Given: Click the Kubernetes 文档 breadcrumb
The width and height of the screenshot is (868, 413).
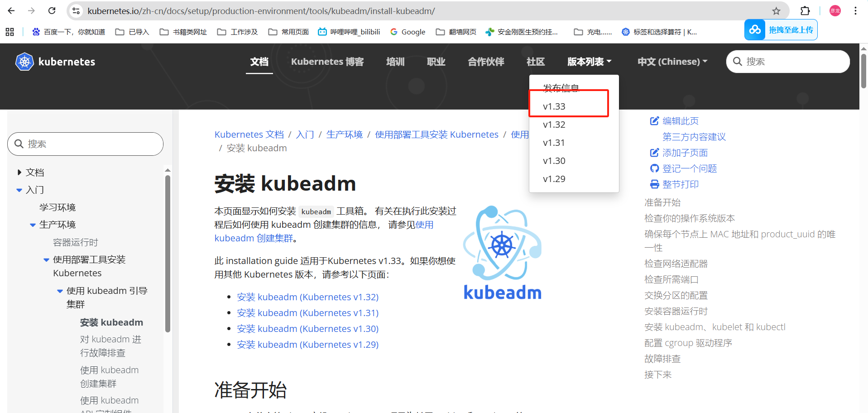Looking at the screenshot, I should tap(249, 134).
